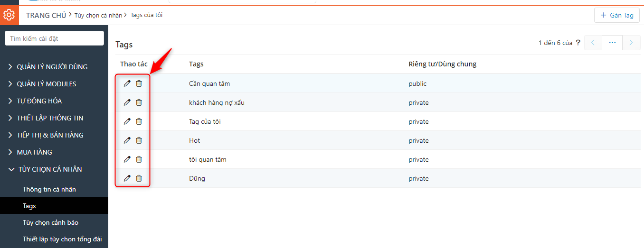Delete the "khách hàng nợ xấu" tag
The height and width of the screenshot is (248, 644).
(x=139, y=102)
